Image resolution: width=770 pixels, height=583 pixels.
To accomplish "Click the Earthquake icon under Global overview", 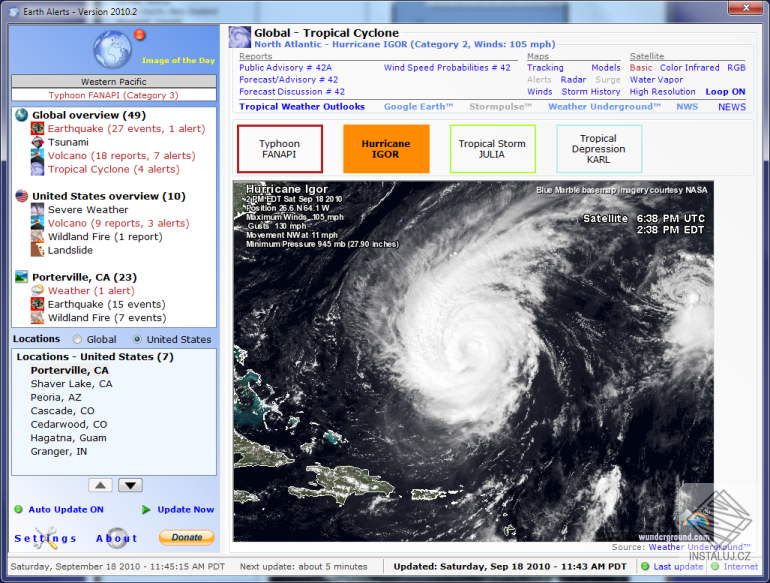I will tap(38, 129).
